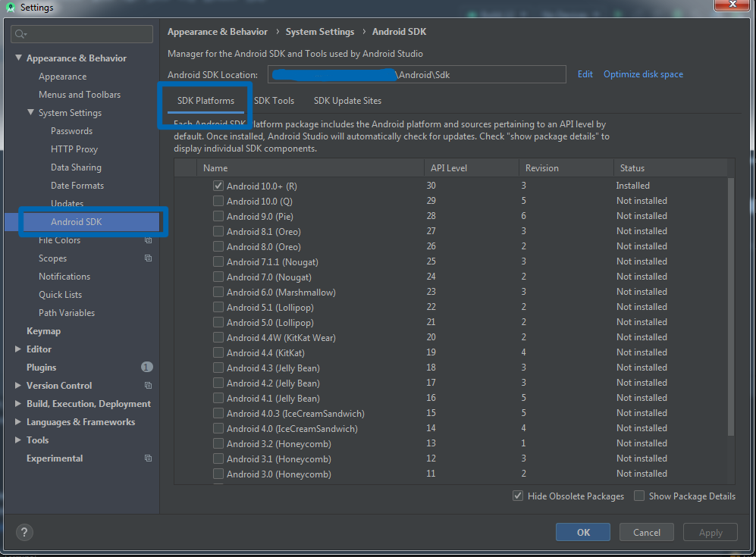This screenshot has width=756, height=557.
Task: Click the Cancel button
Action: 647,532
